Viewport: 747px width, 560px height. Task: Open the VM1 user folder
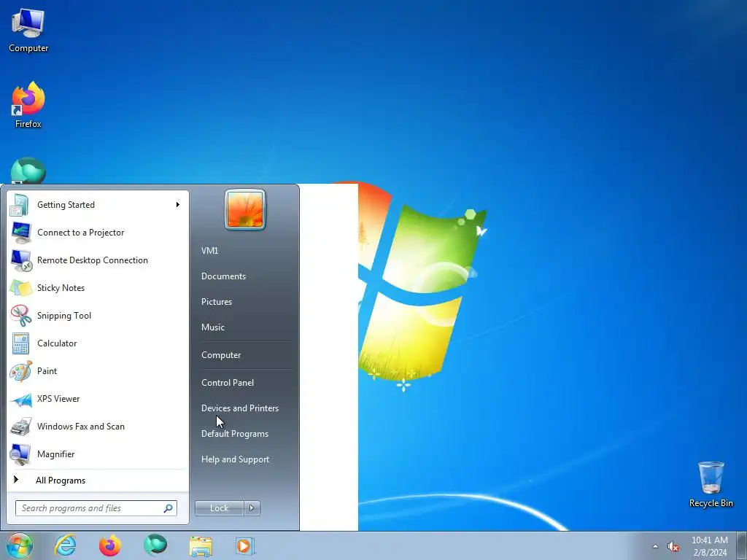tap(209, 251)
